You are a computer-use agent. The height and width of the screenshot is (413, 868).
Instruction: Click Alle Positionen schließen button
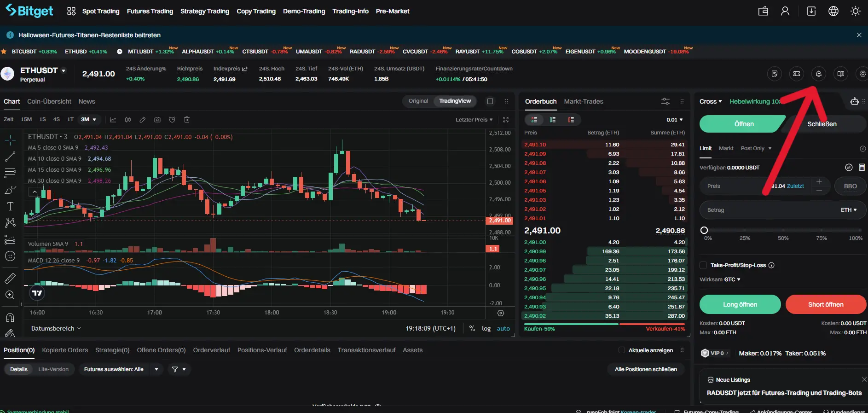[646, 369]
